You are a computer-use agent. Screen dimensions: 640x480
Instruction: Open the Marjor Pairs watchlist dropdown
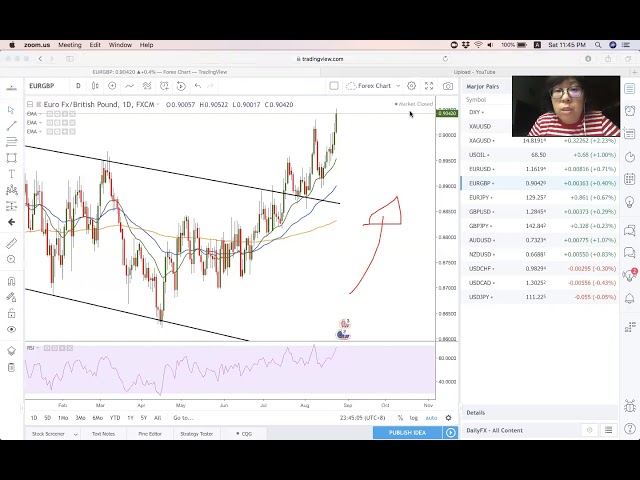coord(485,86)
